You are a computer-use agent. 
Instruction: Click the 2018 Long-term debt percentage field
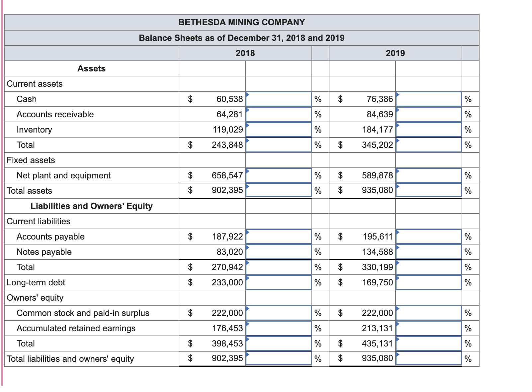(x=278, y=282)
